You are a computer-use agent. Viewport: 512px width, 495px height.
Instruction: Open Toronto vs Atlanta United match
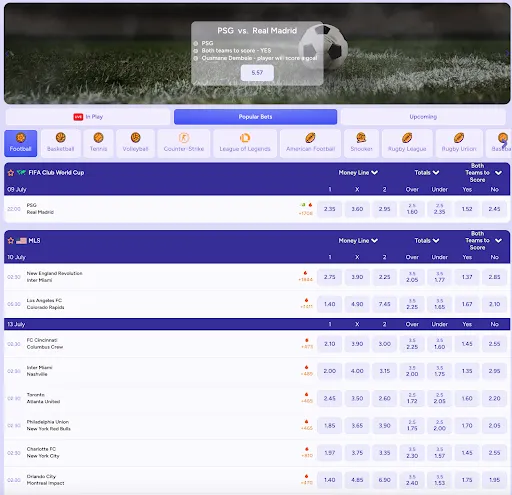[43, 398]
